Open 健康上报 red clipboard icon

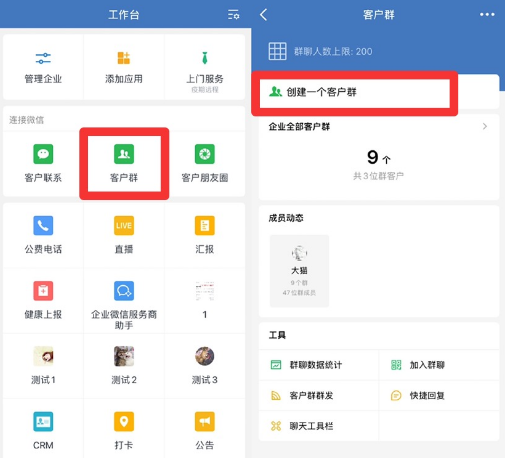[43, 291]
